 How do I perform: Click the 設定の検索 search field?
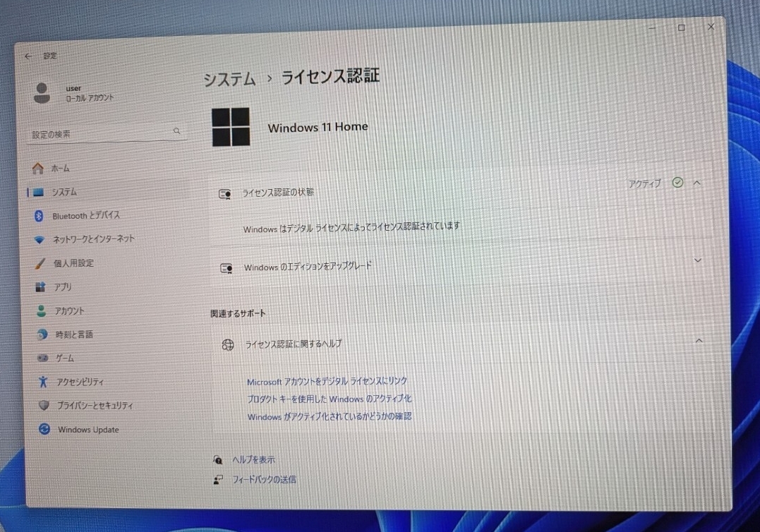(107, 133)
